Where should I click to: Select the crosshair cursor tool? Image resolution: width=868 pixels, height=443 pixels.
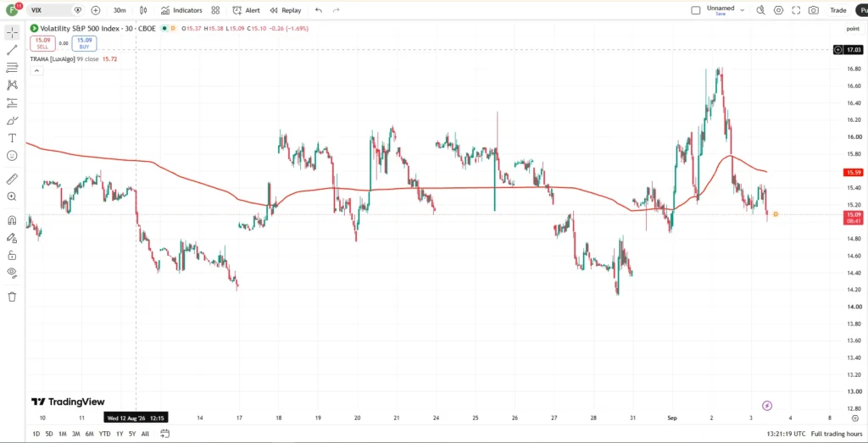12,32
